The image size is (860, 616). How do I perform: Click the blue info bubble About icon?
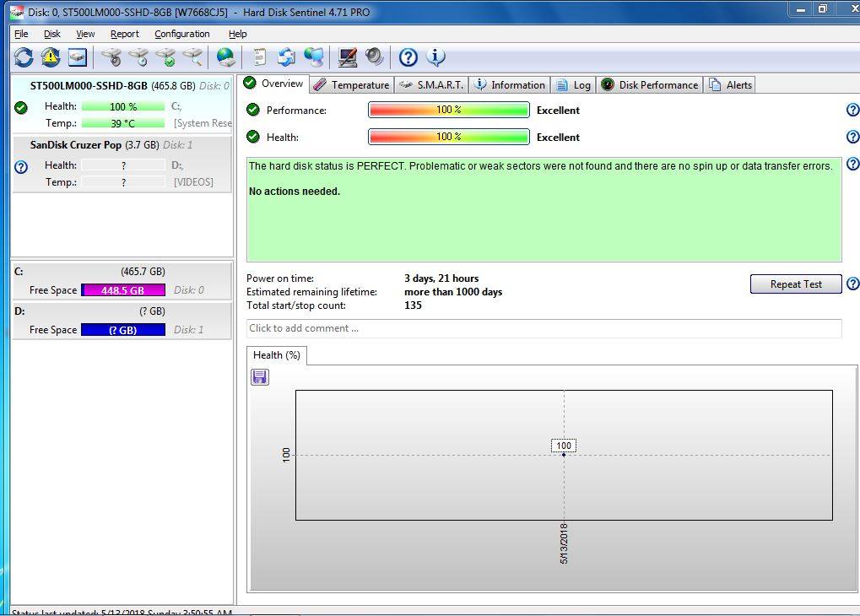click(435, 57)
